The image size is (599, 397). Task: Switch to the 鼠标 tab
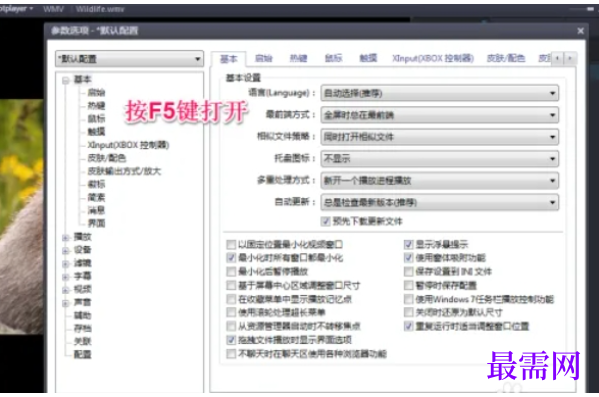click(333, 58)
